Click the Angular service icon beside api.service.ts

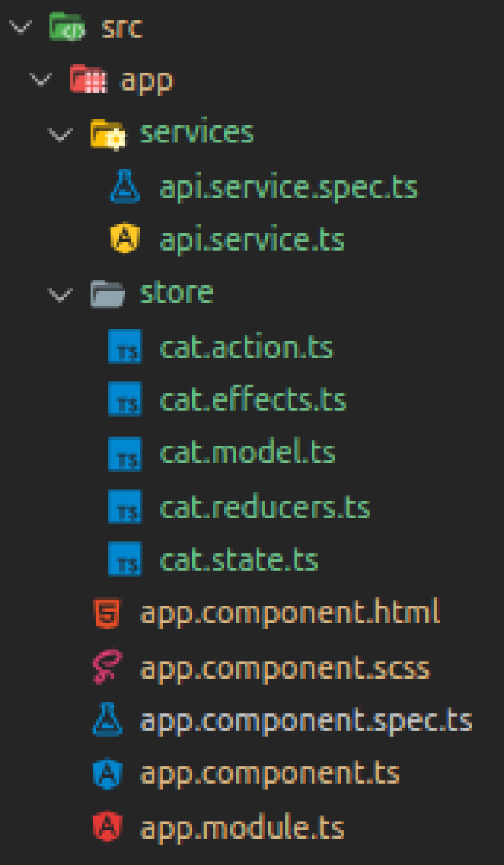[x=124, y=239]
